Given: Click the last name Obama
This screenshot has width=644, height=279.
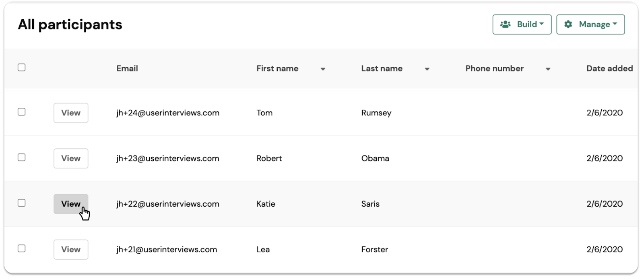Looking at the screenshot, I should pyautogui.click(x=375, y=158).
